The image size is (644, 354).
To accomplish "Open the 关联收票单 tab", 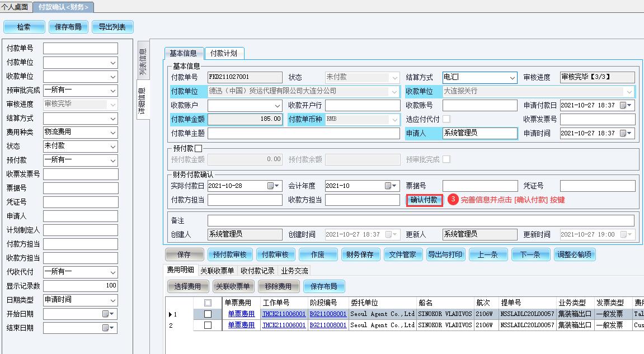I will coord(217,271).
